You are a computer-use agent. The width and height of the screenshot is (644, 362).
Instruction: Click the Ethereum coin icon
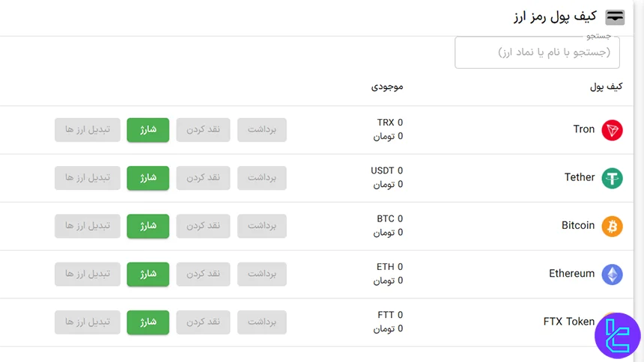[612, 274]
